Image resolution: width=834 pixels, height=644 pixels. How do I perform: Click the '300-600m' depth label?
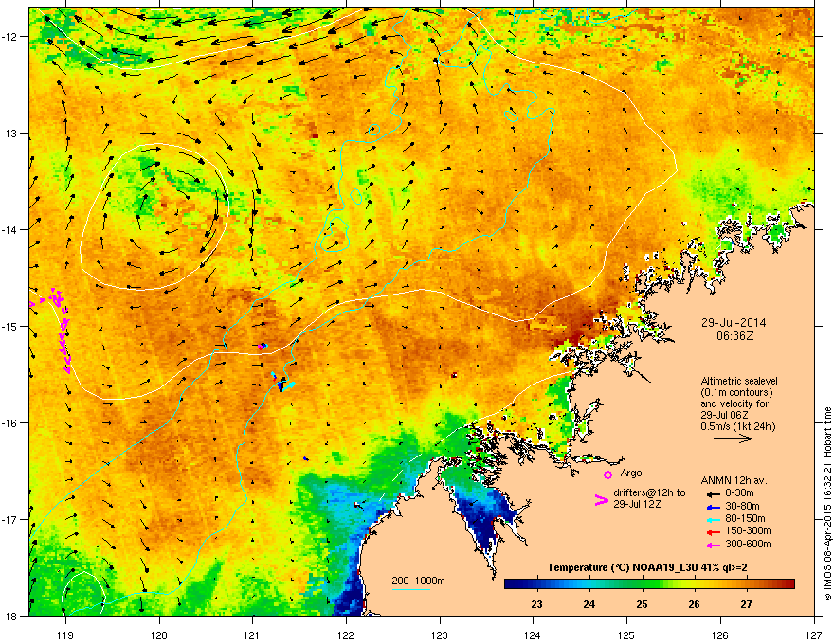[x=748, y=545]
